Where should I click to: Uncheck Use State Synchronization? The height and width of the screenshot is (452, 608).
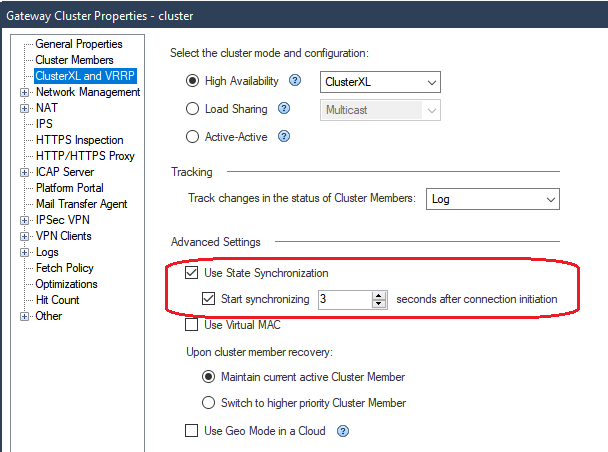(x=192, y=273)
